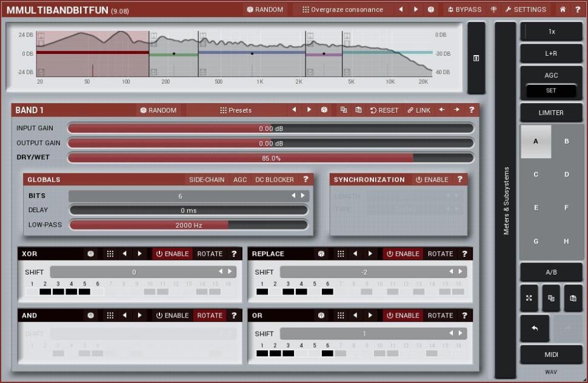
Task: Toggle ENABLE on the XOR panel
Action: [172, 254]
